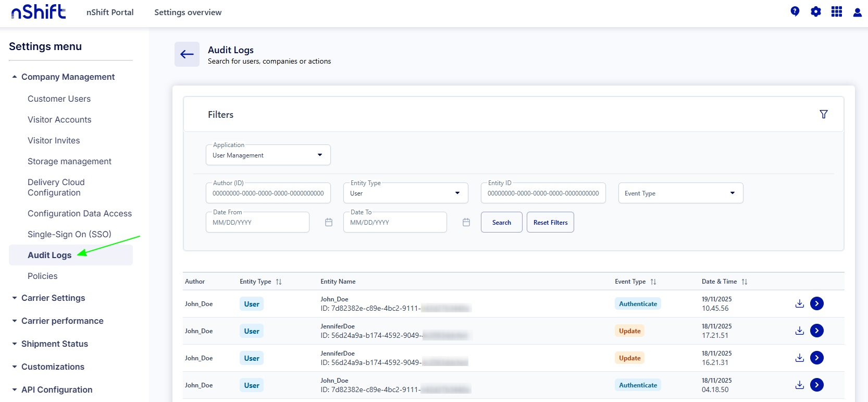Click the Reset Filters button
868x402 pixels.
coord(550,223)
